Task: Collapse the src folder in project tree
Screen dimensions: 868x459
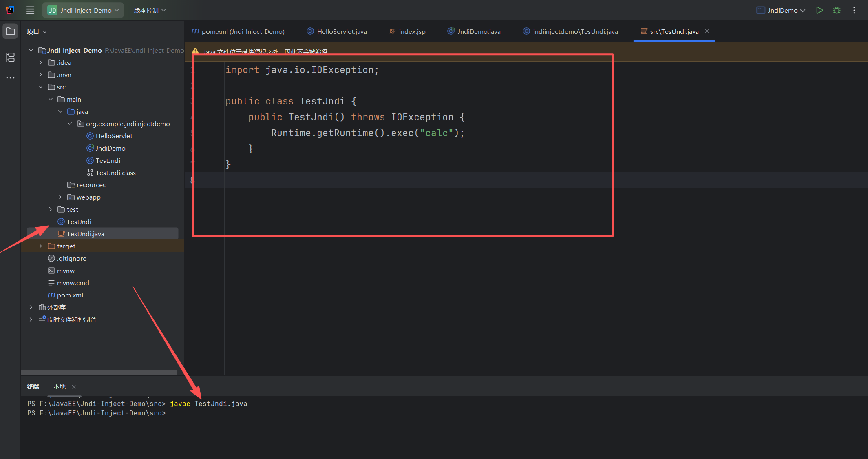Action: coord(40,87)
